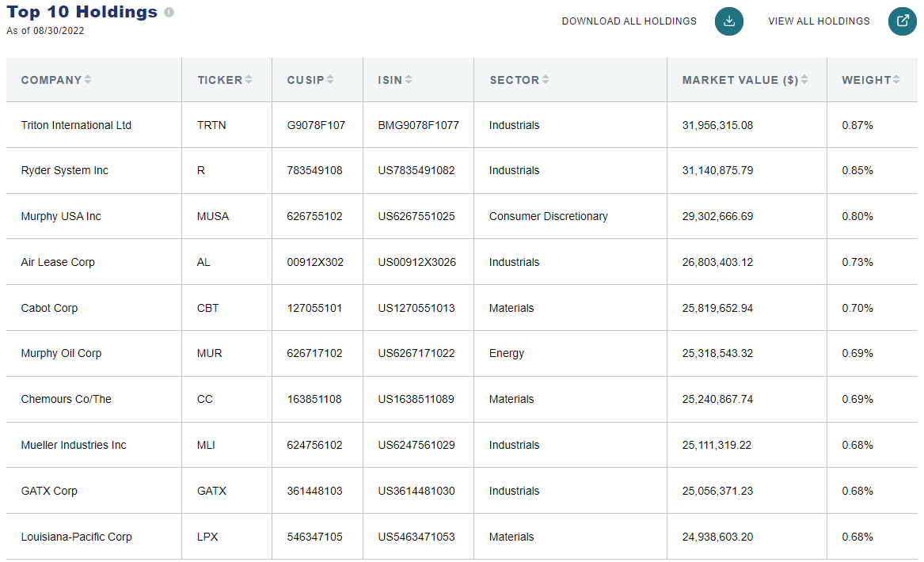This screenshot has width=924, height=562.
Task: Select Murphy USA Inc company name
Action: tap(61, 217)
